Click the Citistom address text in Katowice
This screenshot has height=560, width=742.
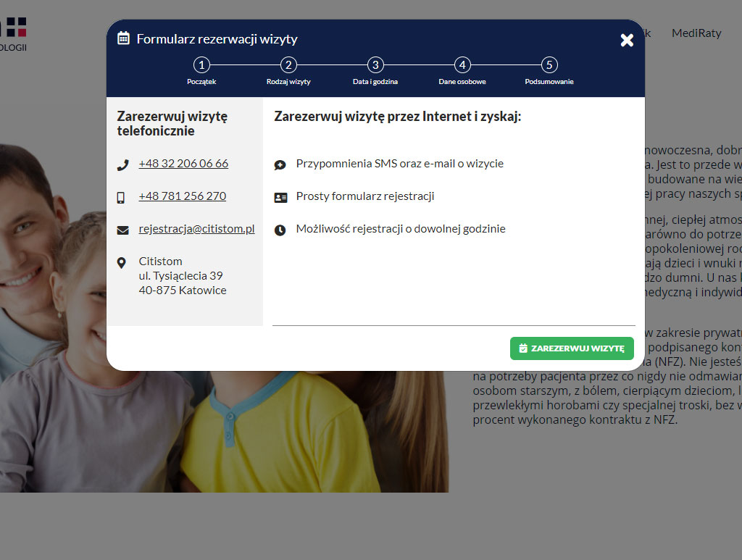(x=182, y=276)
